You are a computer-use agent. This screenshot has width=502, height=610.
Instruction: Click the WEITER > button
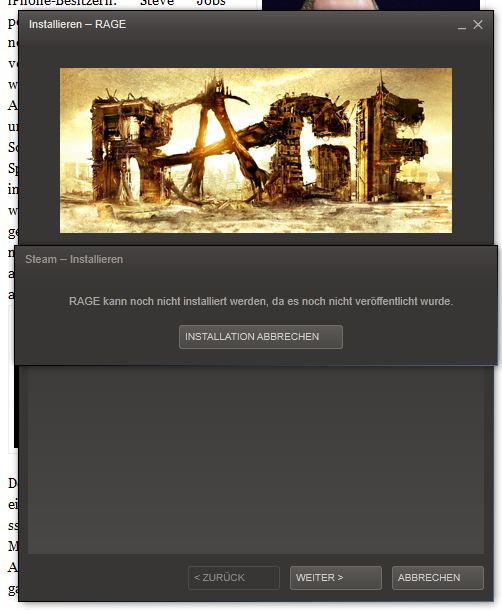click(x=335, y=578)
